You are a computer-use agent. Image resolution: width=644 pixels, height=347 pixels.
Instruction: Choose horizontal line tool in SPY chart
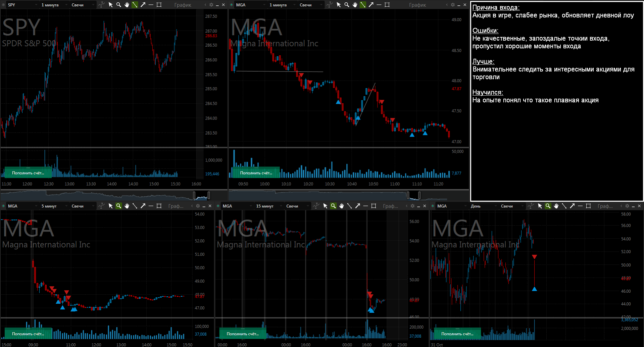pos(151,5)
